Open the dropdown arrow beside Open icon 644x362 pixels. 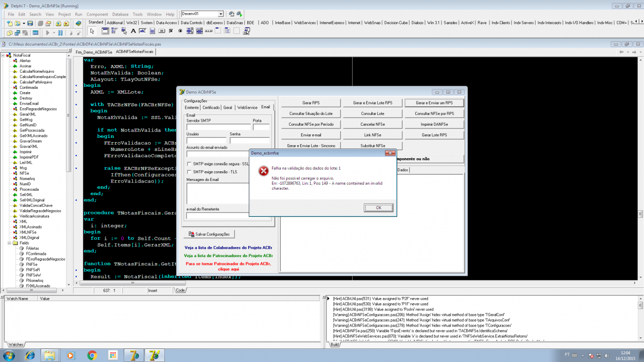(x=24, y=23)
